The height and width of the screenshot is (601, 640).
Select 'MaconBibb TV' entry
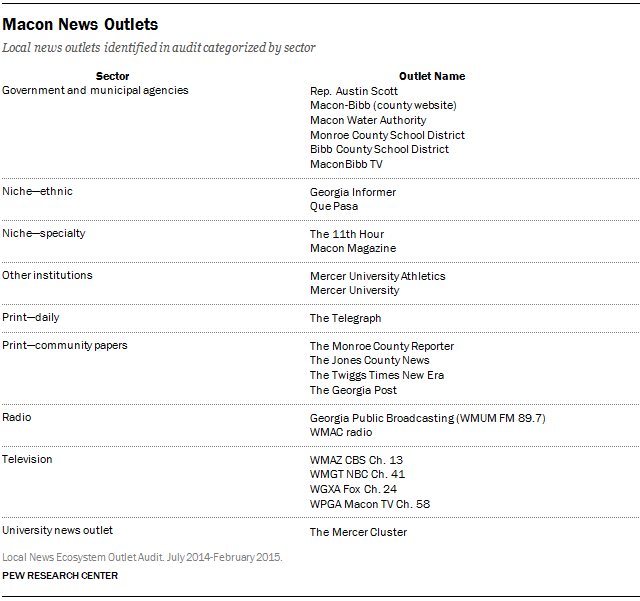[x=346, y=164]
